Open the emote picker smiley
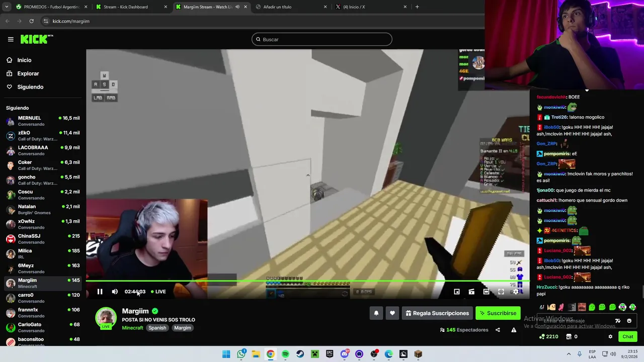 (629, 321)
